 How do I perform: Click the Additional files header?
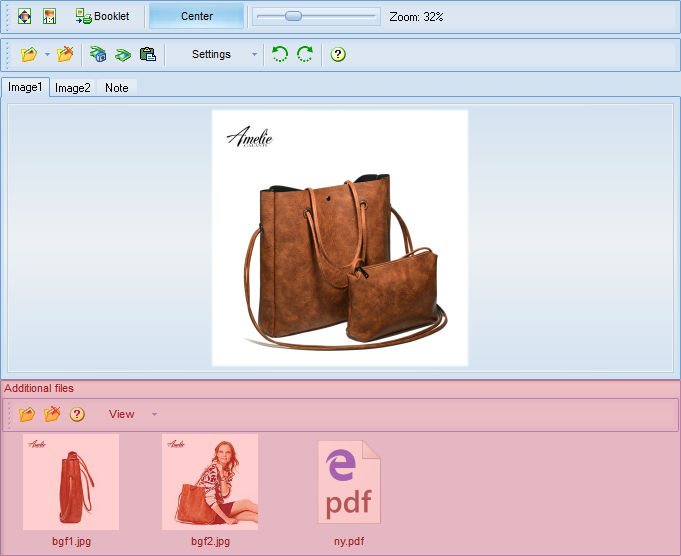pos(39,388)
